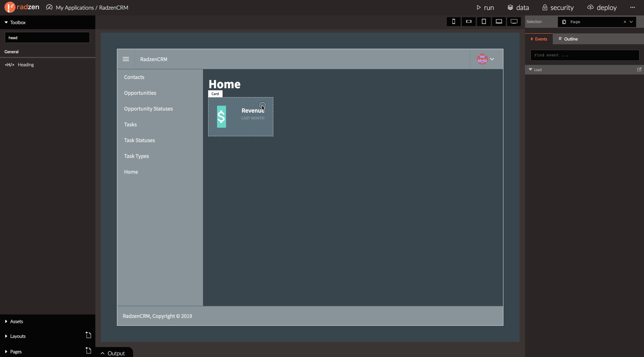Choose the desktop monitor viewport icon
Image resolution: width=644 pixels, height=357 pixels.
point(514,22)
